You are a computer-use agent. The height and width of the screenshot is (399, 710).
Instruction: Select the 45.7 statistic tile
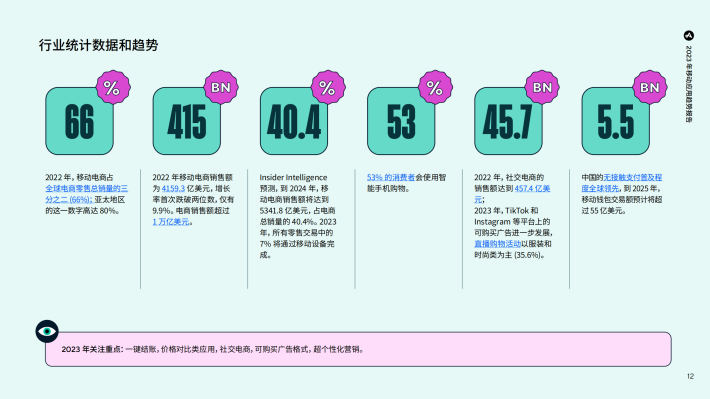pyautogui.click(x=508, y=121)
